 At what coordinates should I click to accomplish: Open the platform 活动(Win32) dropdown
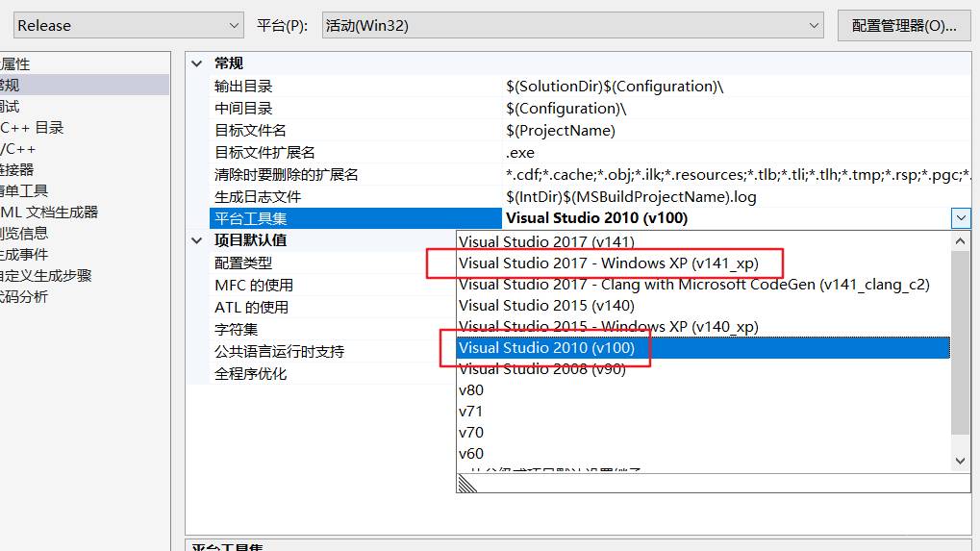pos(572,26)
